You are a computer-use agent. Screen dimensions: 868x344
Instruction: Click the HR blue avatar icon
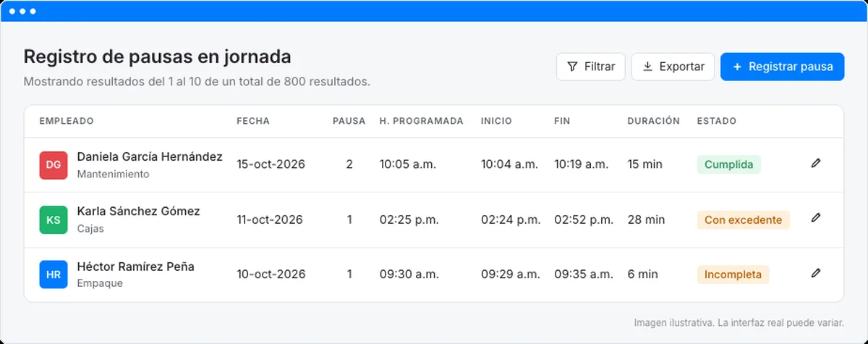tap(54, 275)
